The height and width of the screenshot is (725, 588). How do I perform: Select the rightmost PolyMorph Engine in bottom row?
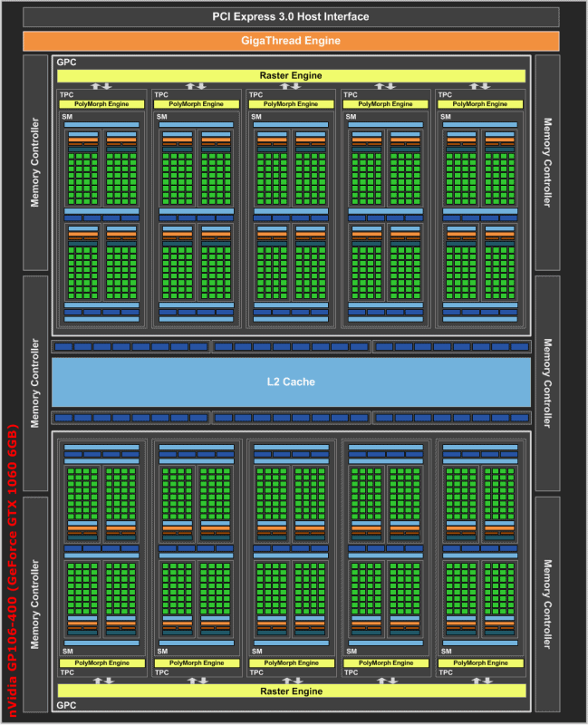tap(479, 663)
